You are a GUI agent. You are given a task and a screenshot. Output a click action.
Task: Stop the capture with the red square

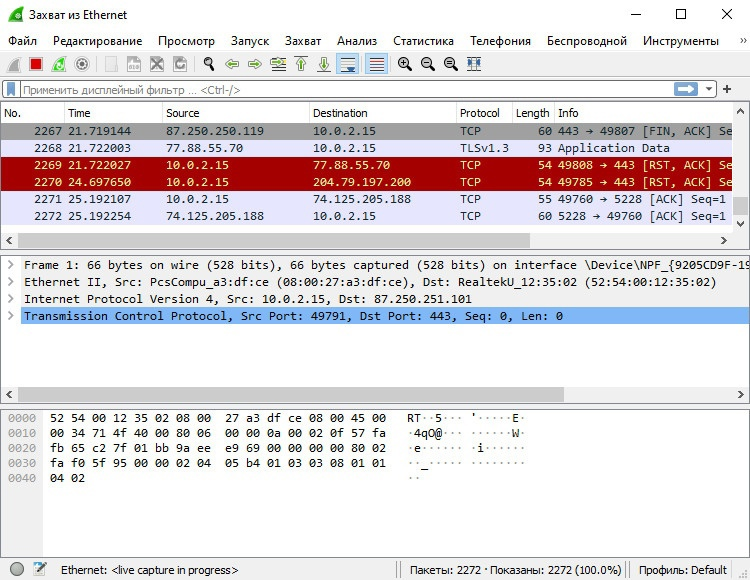click(x=36, y=64)
